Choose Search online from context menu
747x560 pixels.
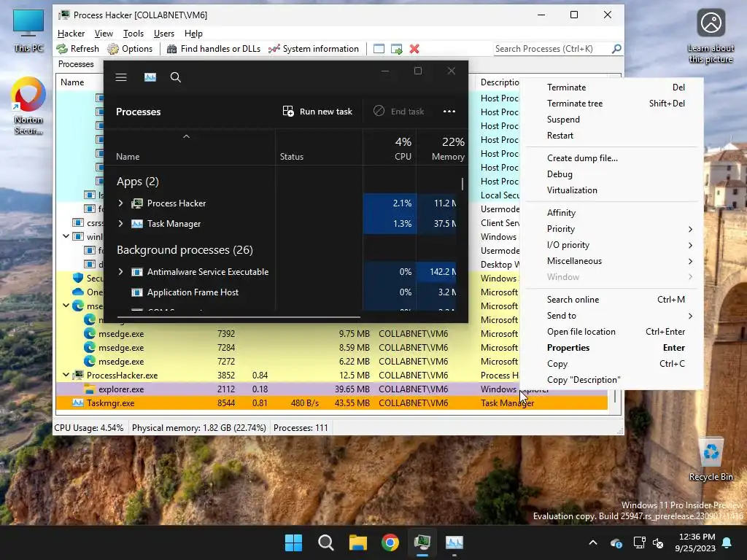pos(613,300)
